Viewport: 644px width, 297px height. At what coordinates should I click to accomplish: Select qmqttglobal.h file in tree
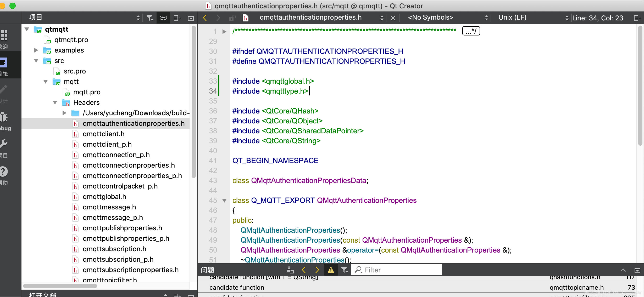104,197
